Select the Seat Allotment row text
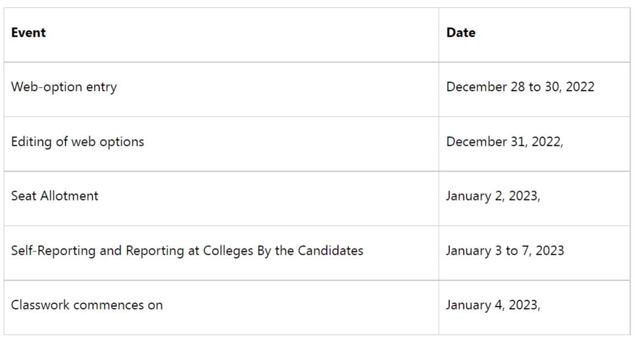The height and width of the screenshot is (343, 644). coord(55,196)
